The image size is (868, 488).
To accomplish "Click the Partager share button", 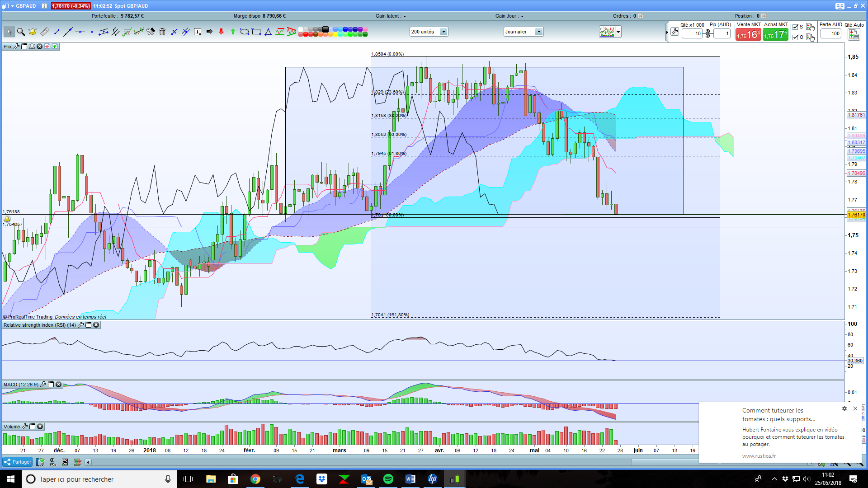I will pyautogui.click(x=17, y=462).
